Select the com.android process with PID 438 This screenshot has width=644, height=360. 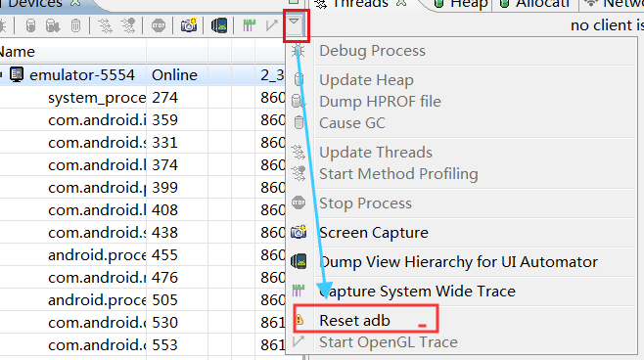(142, 233)
